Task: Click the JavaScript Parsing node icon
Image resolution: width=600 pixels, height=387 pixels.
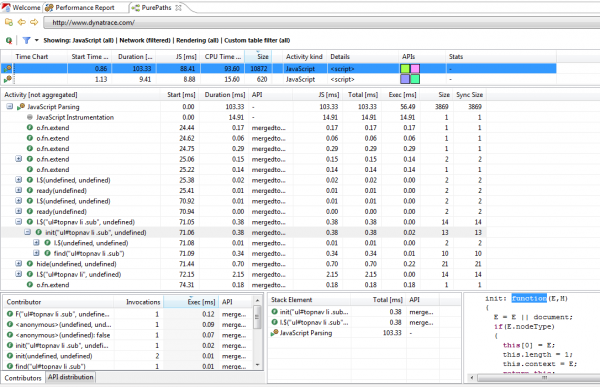Action: click(x=21, y=107)
